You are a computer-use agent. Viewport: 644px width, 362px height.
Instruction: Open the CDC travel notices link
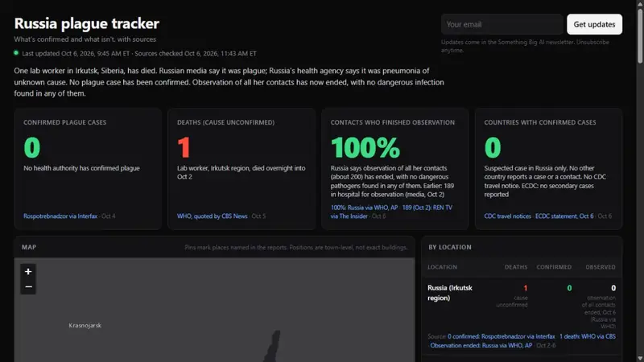pos(508,216)
